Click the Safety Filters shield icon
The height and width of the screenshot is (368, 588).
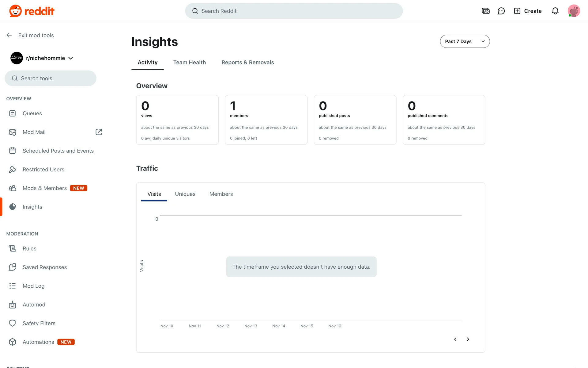coord(12,323)
